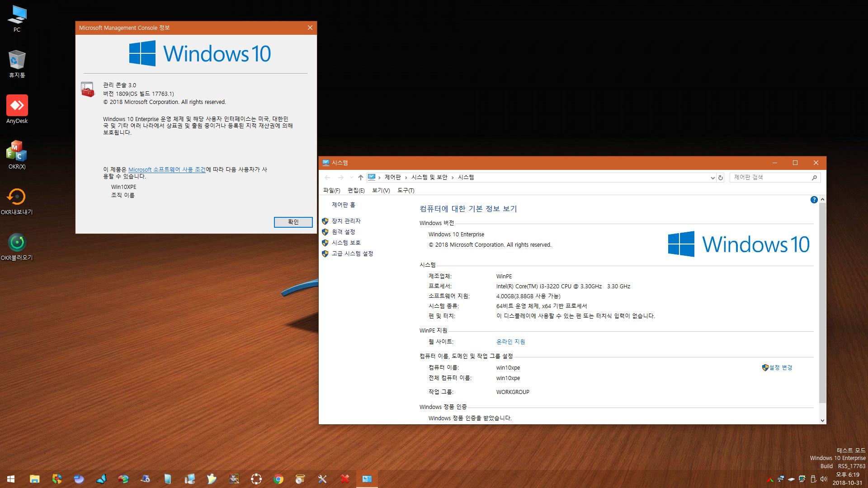
Task: Open the 파일(F) menu
Action: tap(331, 190)
